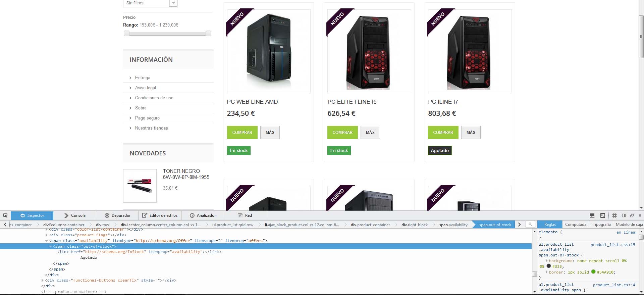Select div.row in the breadcrumbs
Viewport: 644px width, 295px height.
[x=102, y=225]
